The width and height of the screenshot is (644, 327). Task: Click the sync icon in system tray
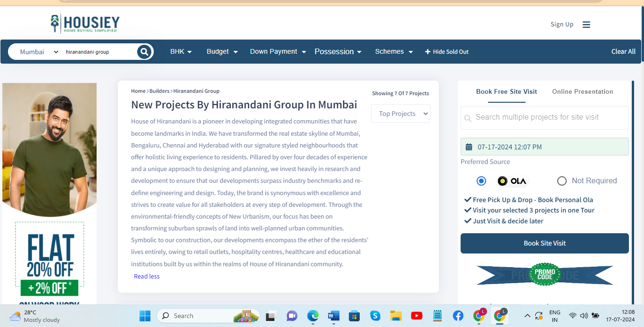pyautogui.click(x=538, y=316)
